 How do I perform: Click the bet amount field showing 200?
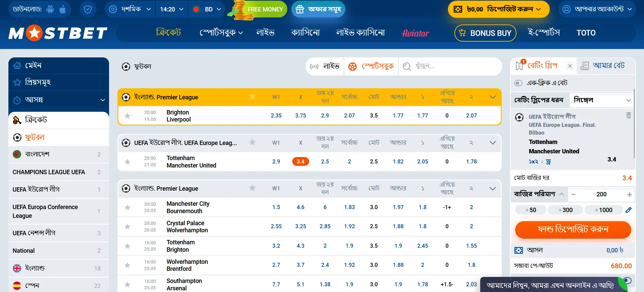pyautogui.click(x=601, y=194)
